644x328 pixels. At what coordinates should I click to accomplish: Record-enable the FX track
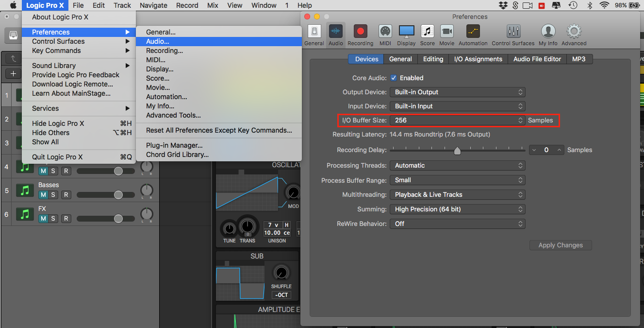[66, 219]
